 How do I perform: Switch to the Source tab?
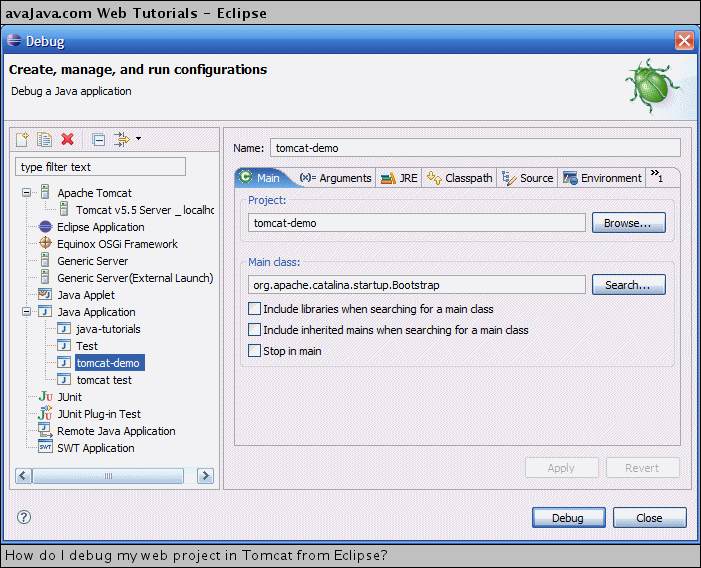tap(528, 178)
